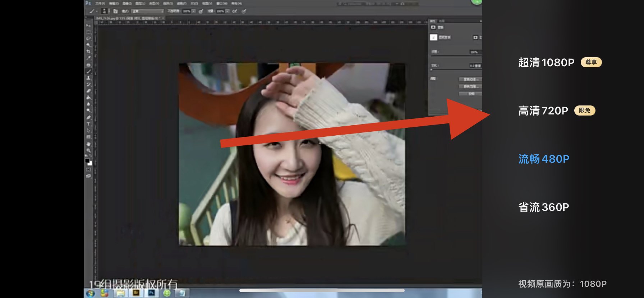
Task: Open the 3D(D) menu
Action: click(194, 4)
